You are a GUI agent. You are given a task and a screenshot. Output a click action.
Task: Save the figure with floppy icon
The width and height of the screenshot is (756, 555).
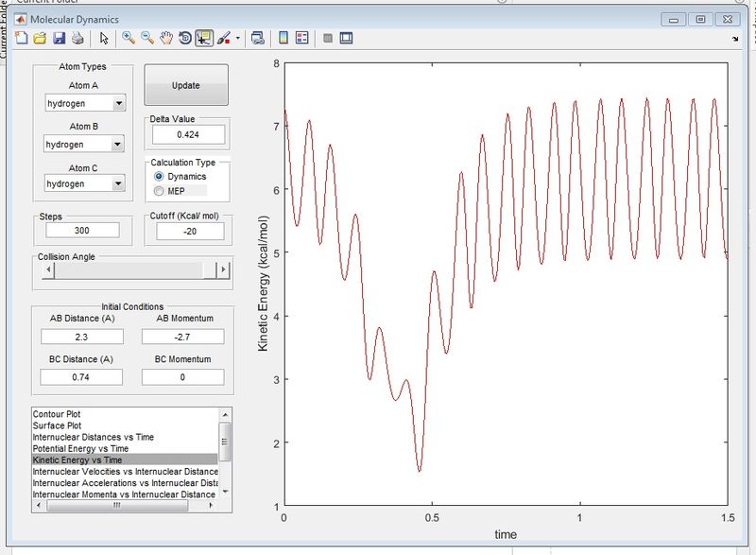pos(59,38)
